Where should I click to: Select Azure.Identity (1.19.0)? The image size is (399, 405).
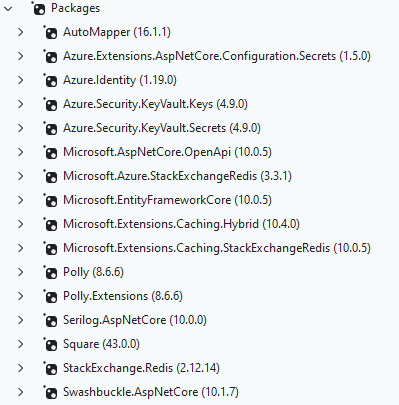click(x=120, y=80)
